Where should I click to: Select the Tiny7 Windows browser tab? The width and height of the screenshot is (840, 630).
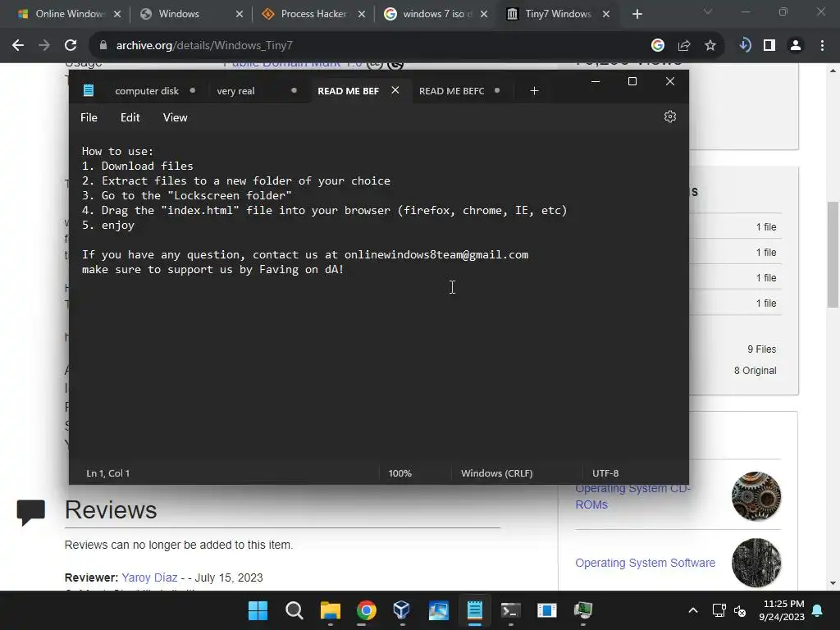click(558, 14)
